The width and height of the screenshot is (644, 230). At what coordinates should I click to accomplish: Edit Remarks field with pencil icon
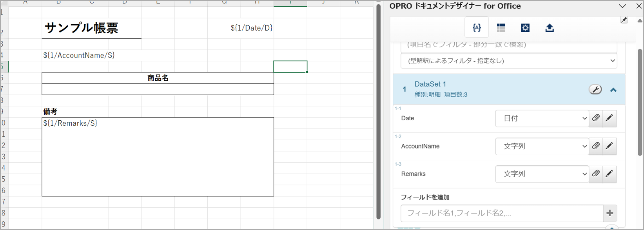point(610,174)
